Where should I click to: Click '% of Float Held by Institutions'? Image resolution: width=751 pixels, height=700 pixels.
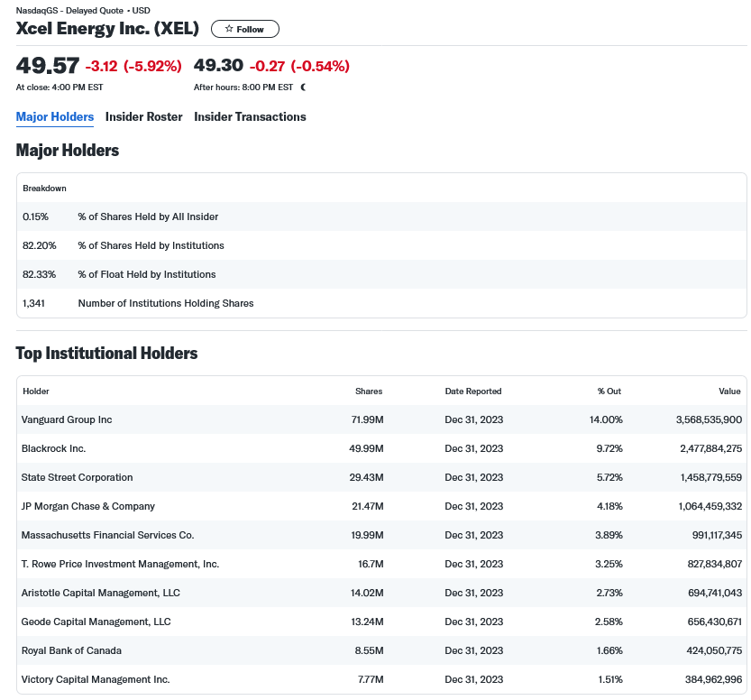click(x=147, y=274)
